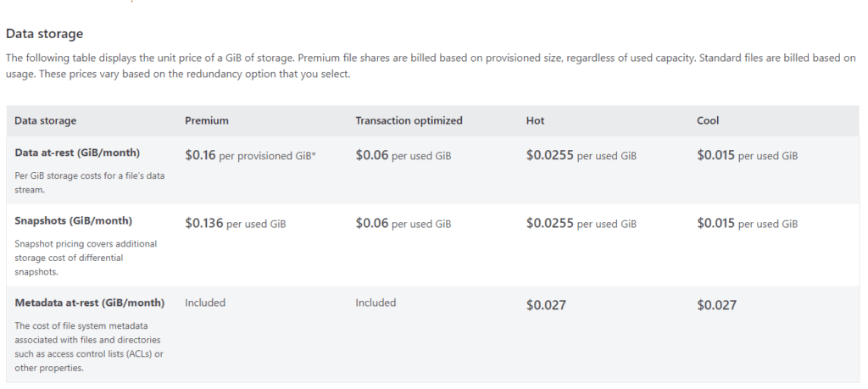Screen dimensions: 868x389
Task: Select the "Metadata at-rest (GiB/month)" row label
Action: 90,303
